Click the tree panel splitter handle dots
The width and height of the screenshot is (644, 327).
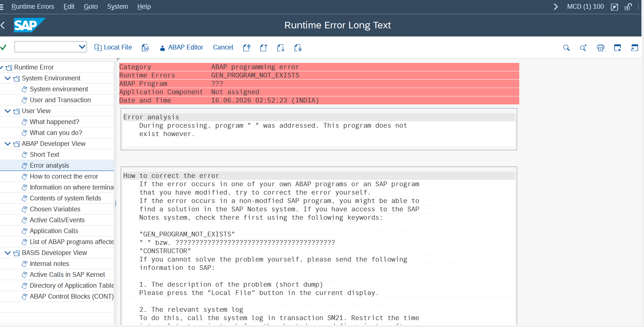tap(116, 203)
